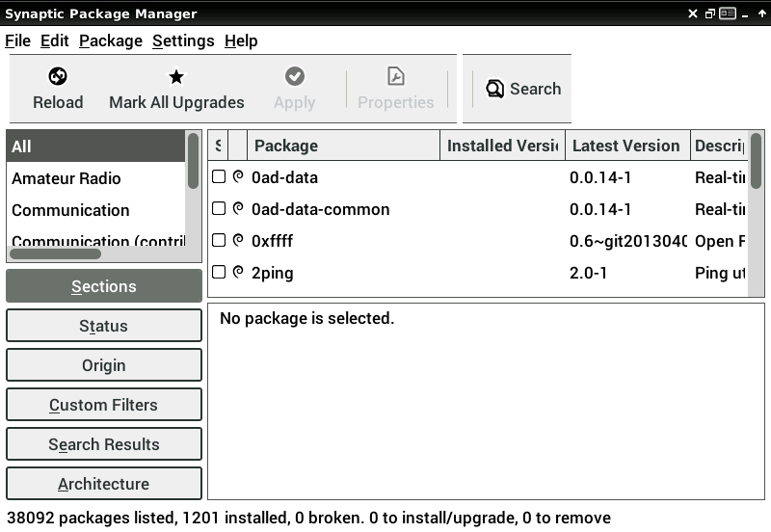
Task: Click the sections list horizontal scrollbar
Action: pos(55,253)
